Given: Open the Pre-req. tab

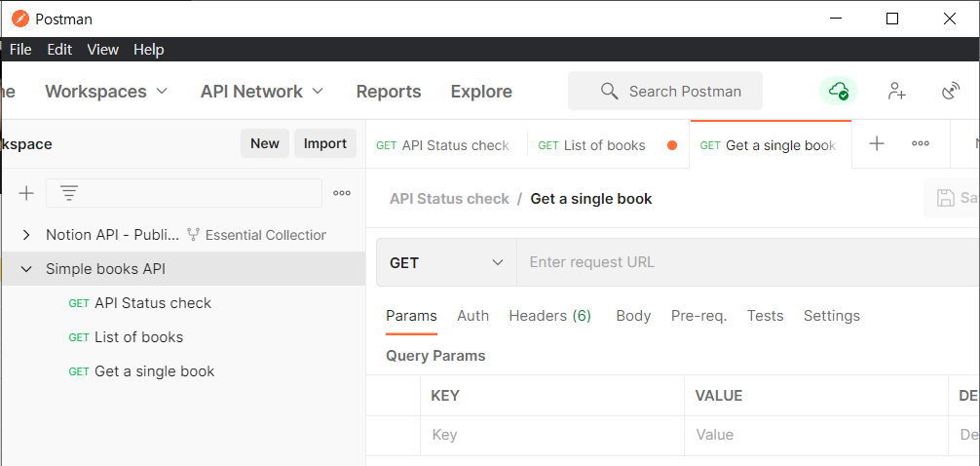Looking at the screenshot, I should click(x=698, y=316).
